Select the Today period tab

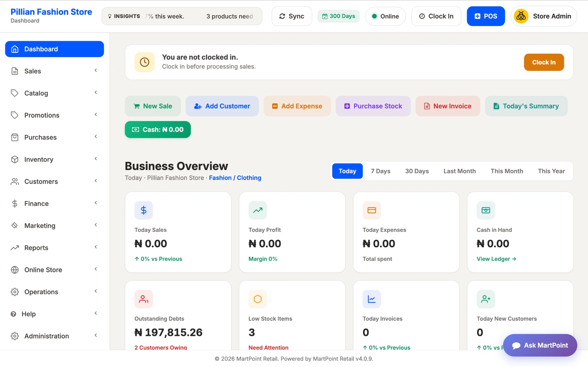(x=347, y=171)
